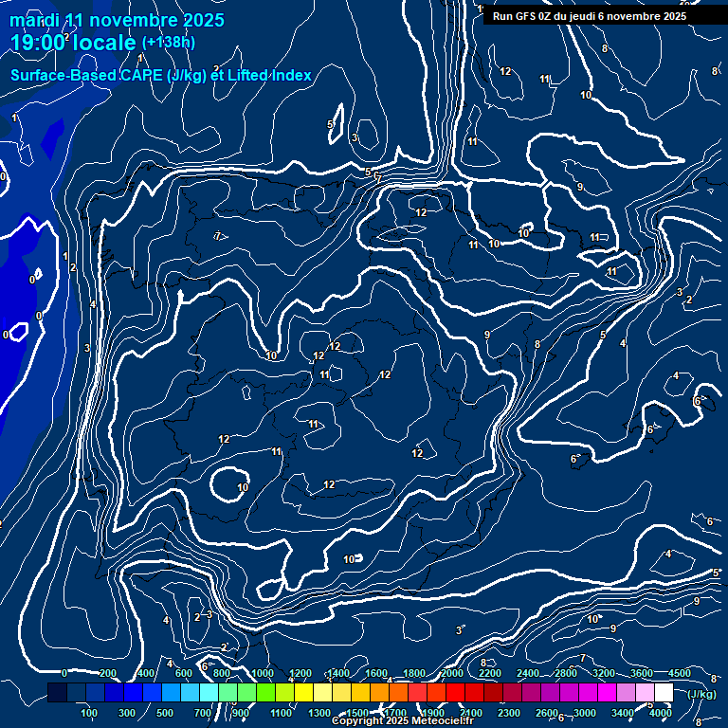The image size is (728, 728).
Task: Click the '(J/kg)' unit label beside the scale
Action: pos(701,695)
